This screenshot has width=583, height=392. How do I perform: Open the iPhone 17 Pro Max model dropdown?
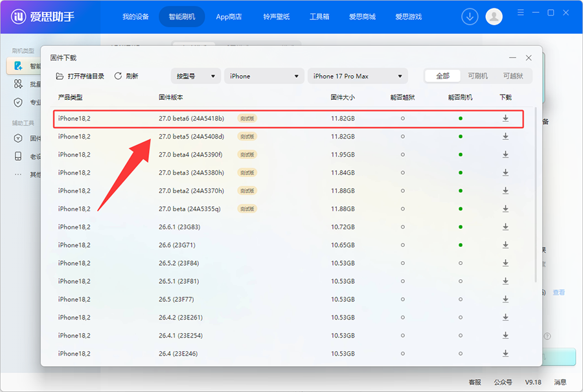358,76
